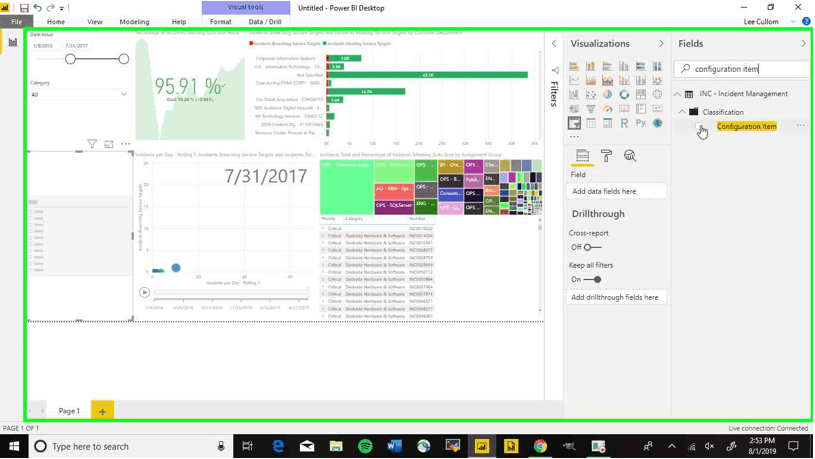Open Focus mode for the selected visual
Screen dimensions: 815x459
pos(109,144)
